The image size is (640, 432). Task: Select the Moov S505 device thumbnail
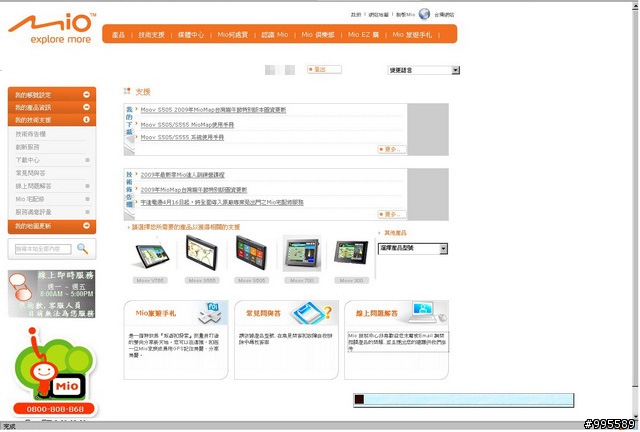coord(251,253)
